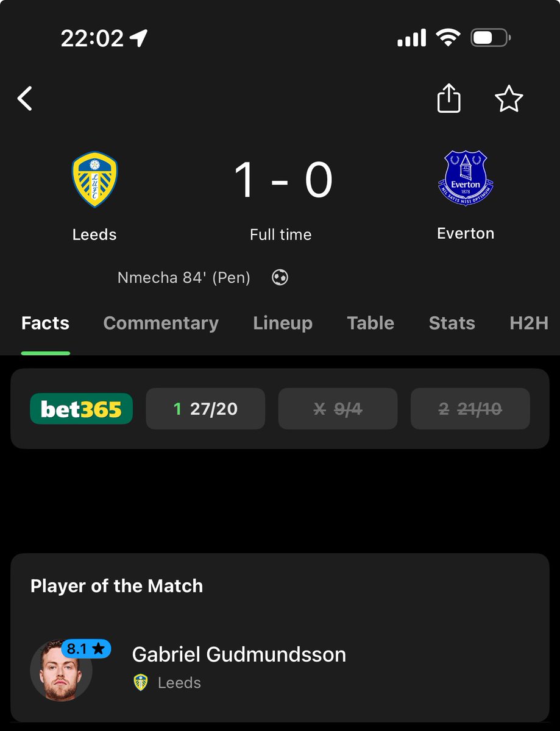Image resolution: width=560 pixels, height=731 pixels.
Task: Open Gabriel Gudmundsson's player photo
Action: (x=61, y=671)
